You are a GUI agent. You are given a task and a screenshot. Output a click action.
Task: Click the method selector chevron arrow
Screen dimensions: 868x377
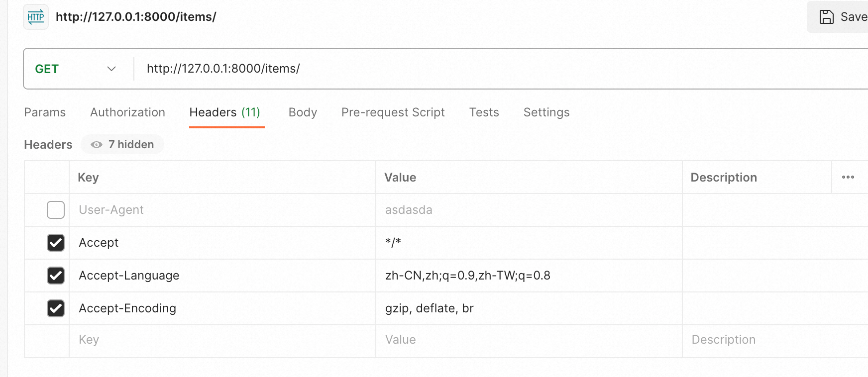click(111, 69)
